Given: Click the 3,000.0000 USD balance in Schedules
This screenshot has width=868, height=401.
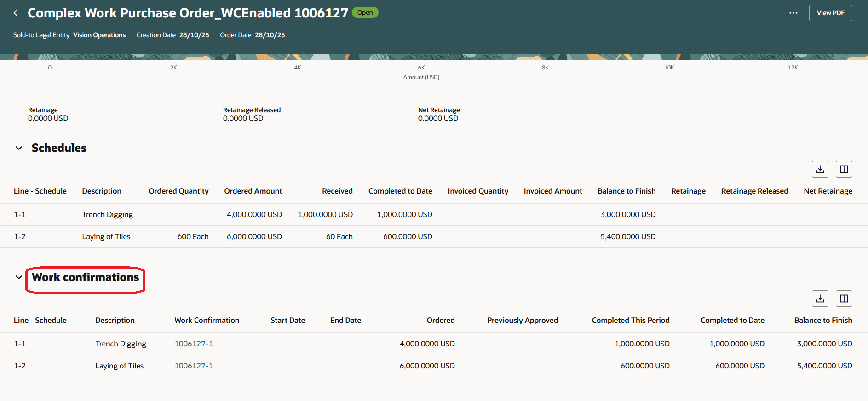Looking at the screenshot, I should (x=628, y=214).
